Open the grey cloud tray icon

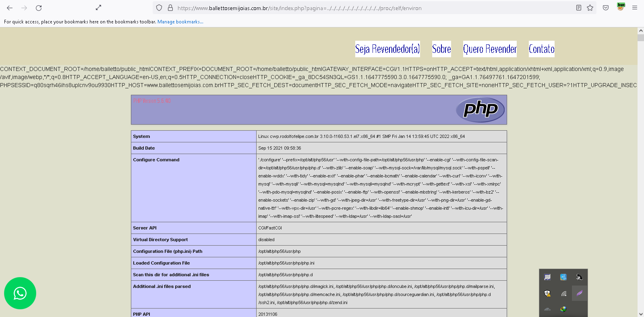[x=547, y=309]
